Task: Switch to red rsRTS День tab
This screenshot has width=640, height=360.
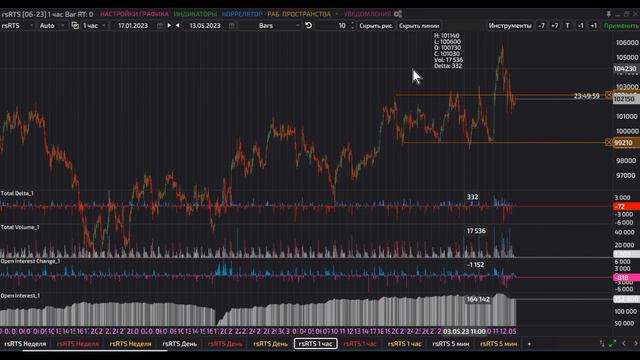Action: click(225, 344)
